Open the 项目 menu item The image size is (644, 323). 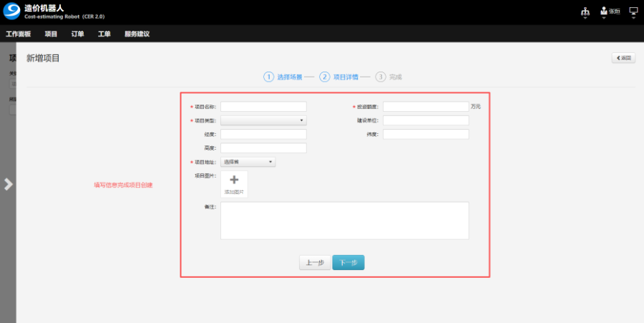tap(51, 34)
